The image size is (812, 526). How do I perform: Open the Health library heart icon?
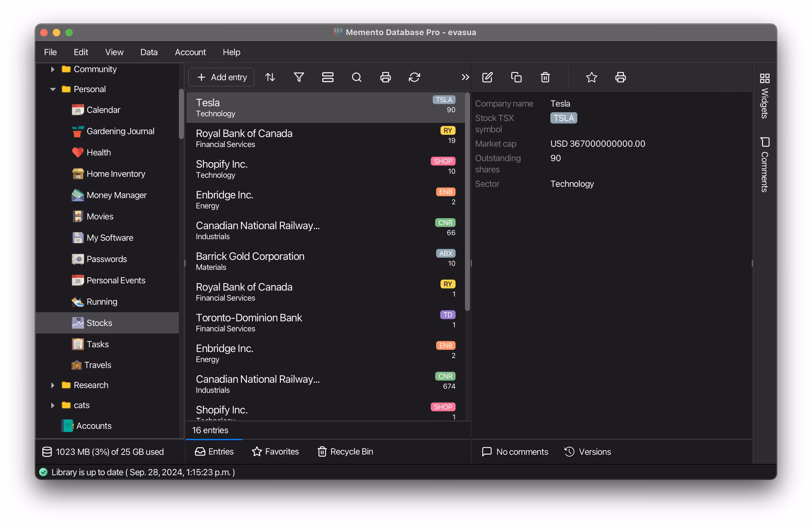pyautogui.click(x=77, y=152)
